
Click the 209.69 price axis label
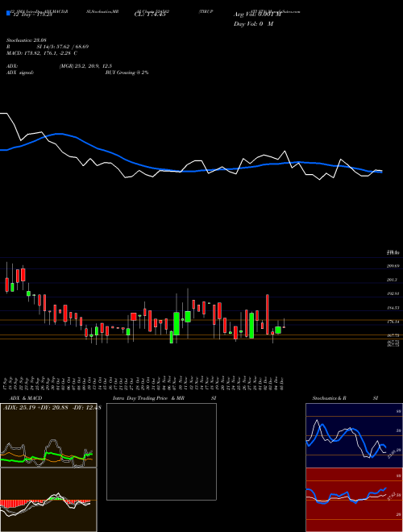[393, 266]
